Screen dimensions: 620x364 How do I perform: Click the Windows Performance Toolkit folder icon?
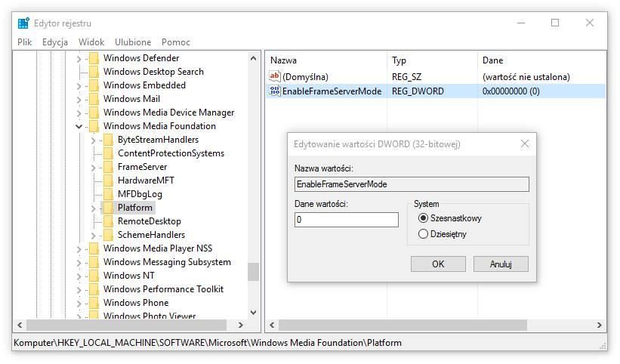coord(94,289)
